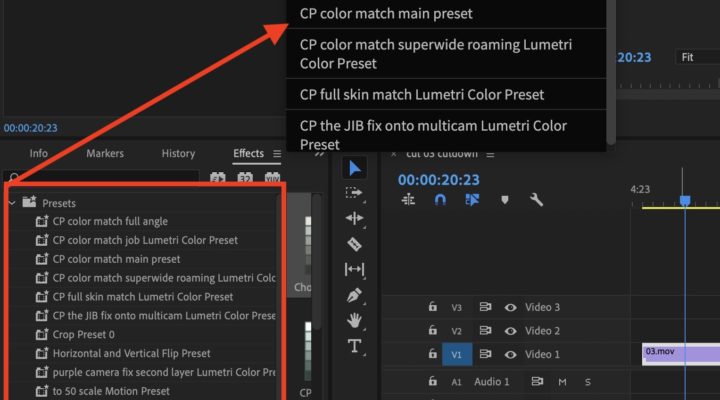Switch to the Effects tab
Viewport: 720px width, 400px height.
pyautogui.click(x=248, y=153)
